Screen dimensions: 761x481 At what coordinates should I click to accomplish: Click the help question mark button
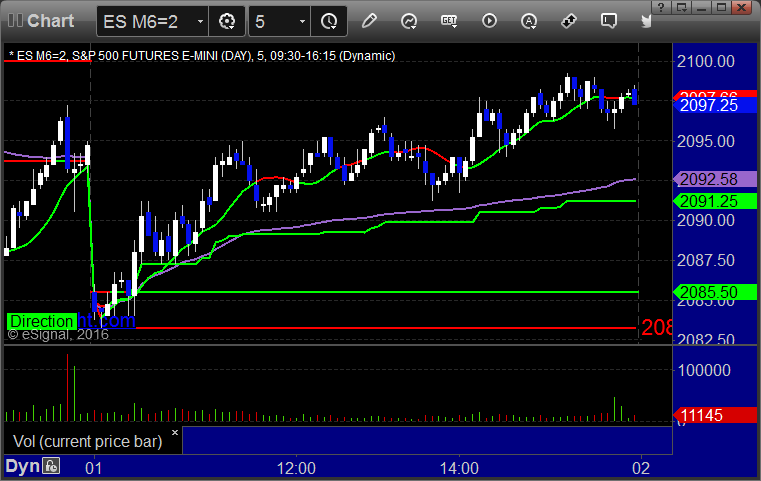point(661,7)
